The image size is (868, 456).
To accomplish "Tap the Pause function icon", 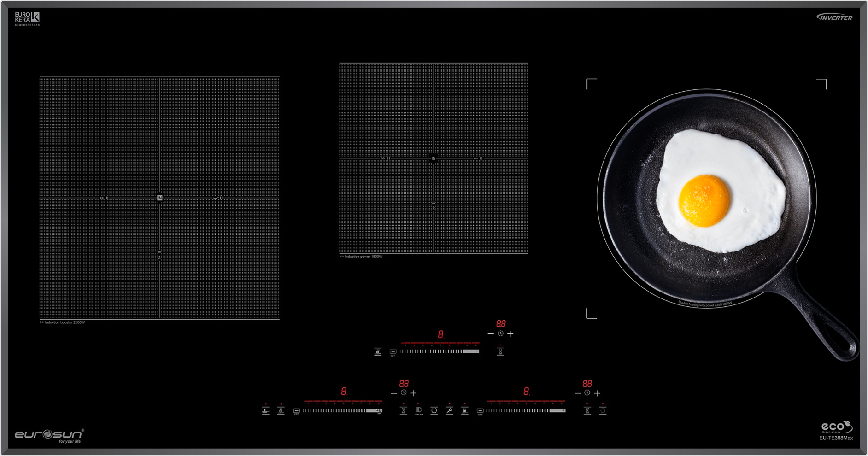I will pos(419,410).
